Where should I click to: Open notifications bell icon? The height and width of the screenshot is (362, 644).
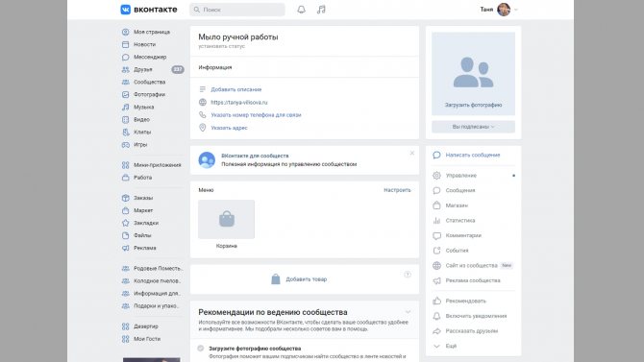(x=301, y=10)
